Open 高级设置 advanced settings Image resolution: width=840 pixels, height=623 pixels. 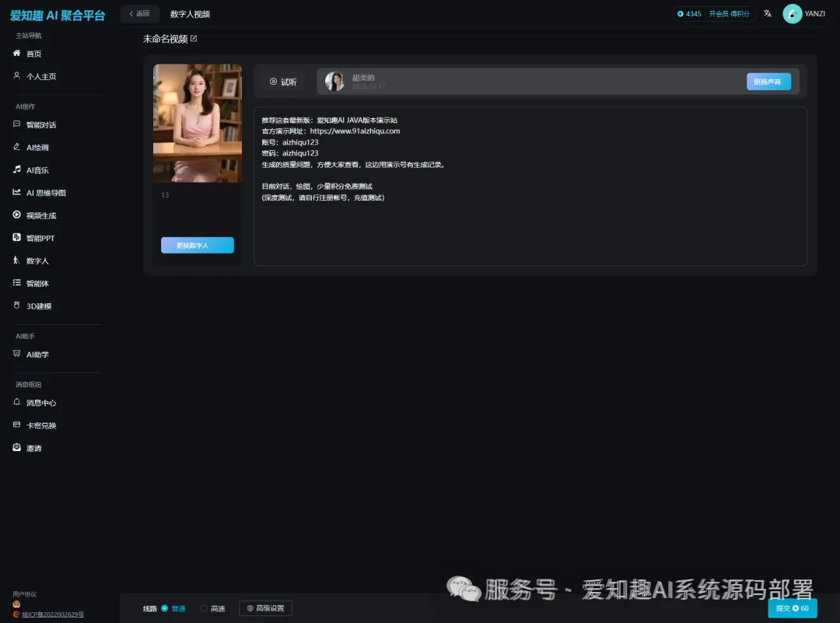265,608
